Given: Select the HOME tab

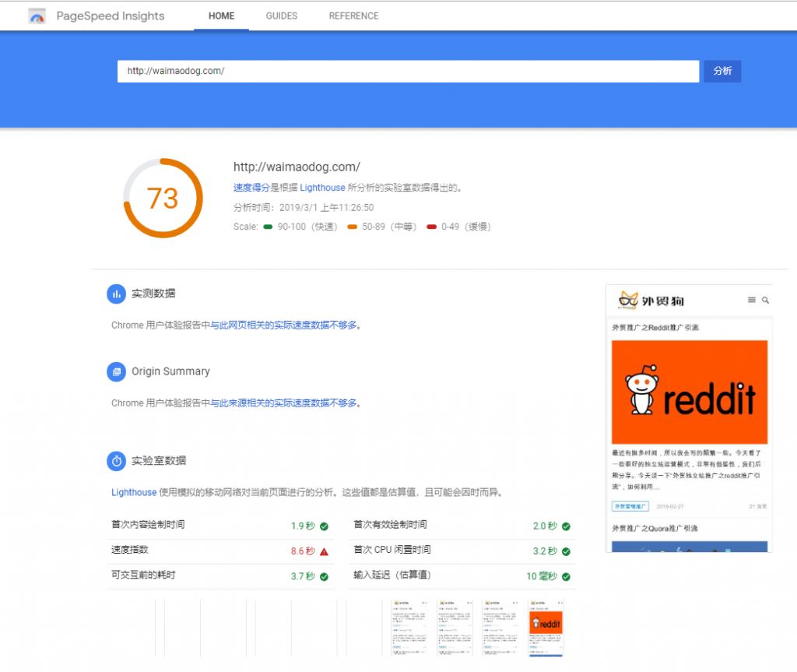Looking at the screenshot, I should (221, 16).
